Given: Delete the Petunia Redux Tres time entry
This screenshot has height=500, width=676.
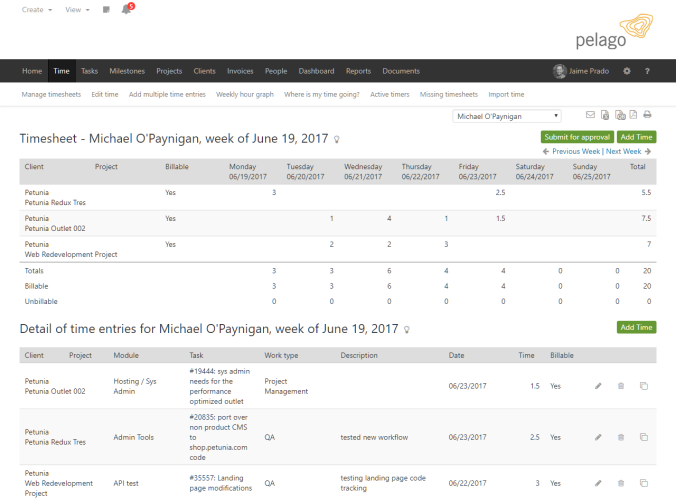Looking at the screenshot, I should [x=621, y=438].
